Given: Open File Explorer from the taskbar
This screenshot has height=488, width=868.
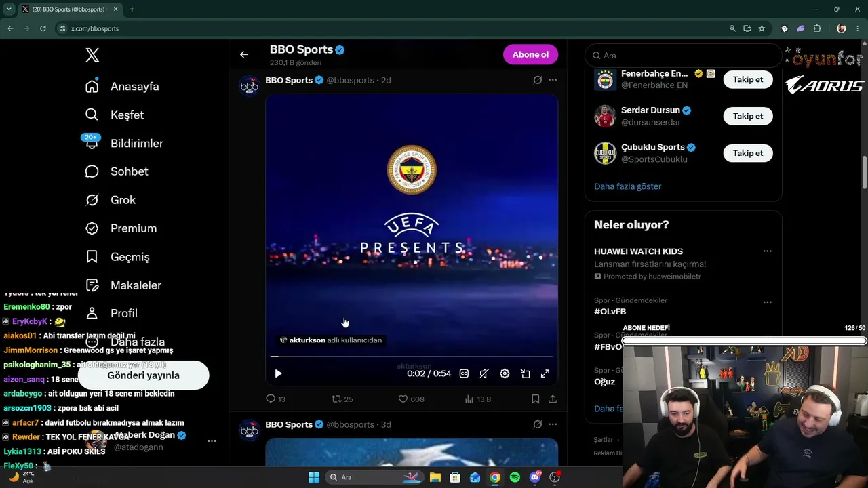Looking at the screenshot, I should click(435, 477).
